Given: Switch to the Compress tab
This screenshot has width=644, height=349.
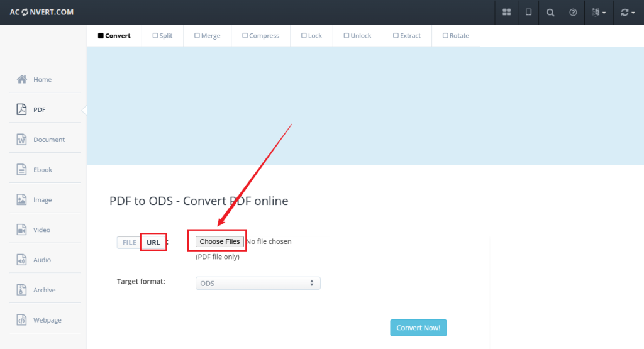Looking at the screenshot, I should (x=261, y=36).
